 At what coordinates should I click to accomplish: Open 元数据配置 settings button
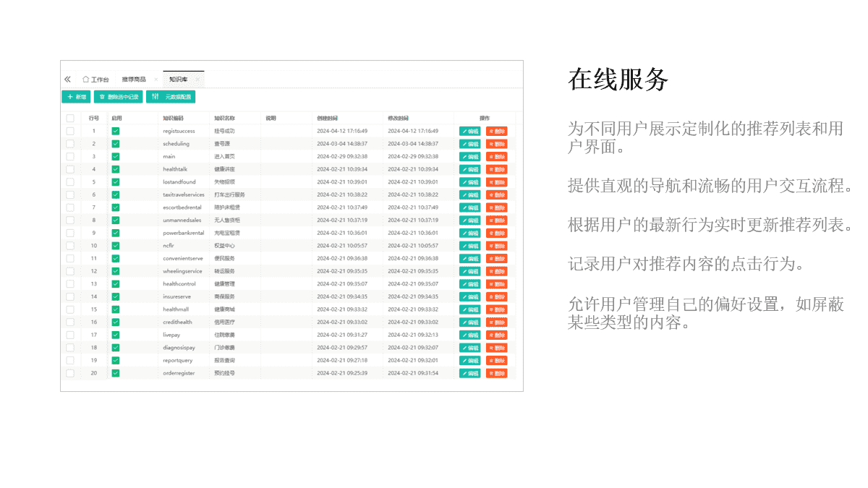tap(171, 97)
